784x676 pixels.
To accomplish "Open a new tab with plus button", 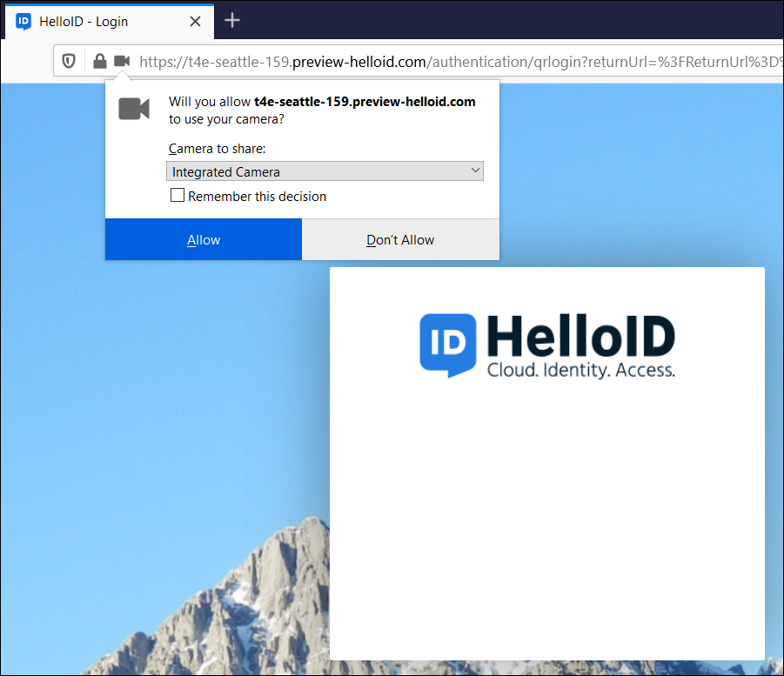I will click(x=232, y=21).
